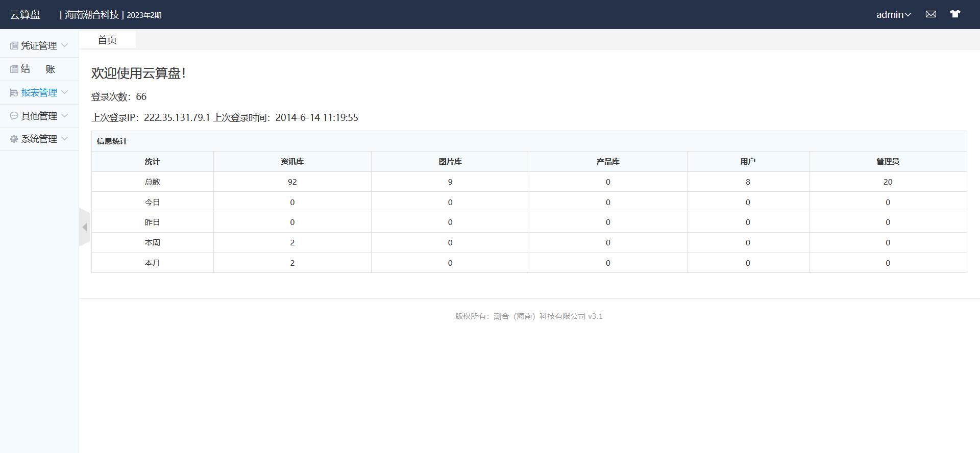The width and height of the screenshot is (980, 453).
Task: Expand the 其他管理 chevron arrow
Action: 65,116
